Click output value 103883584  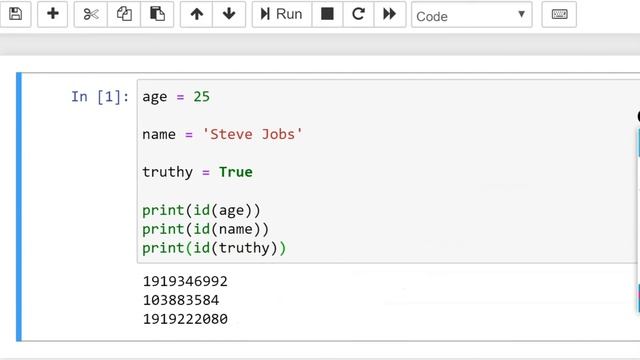pyautogui.click(x=181, y=300)
